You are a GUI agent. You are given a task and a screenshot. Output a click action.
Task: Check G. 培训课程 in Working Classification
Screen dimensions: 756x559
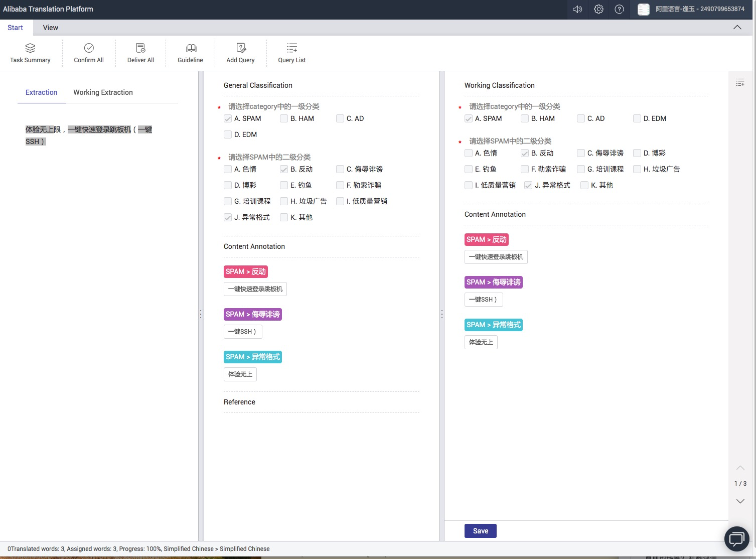[581, 169]
